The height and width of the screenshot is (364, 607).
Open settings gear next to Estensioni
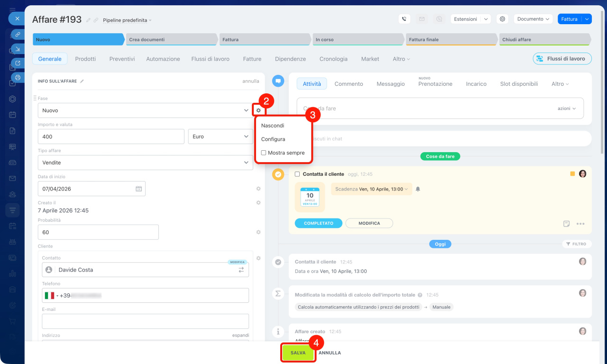[x=502, y=19]
